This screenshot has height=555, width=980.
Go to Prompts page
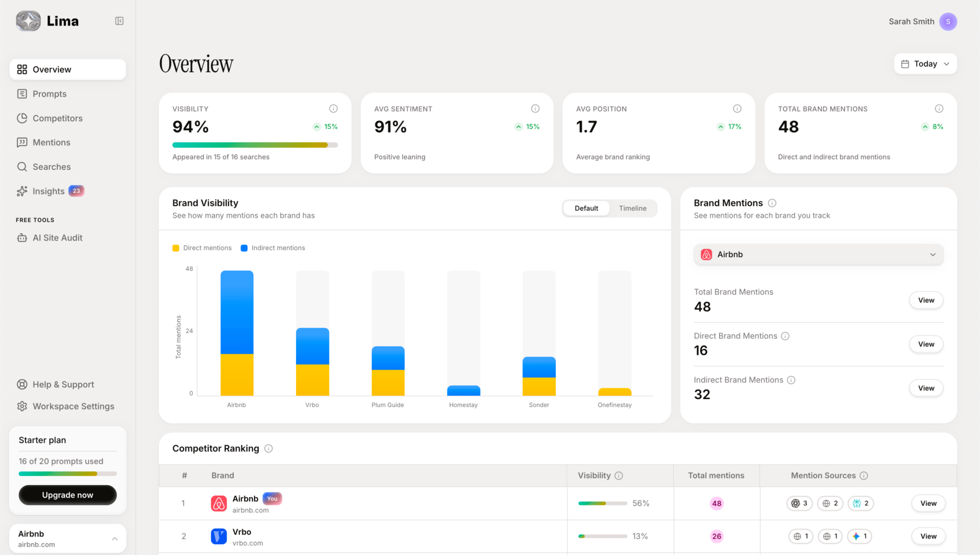coord(67,94)
